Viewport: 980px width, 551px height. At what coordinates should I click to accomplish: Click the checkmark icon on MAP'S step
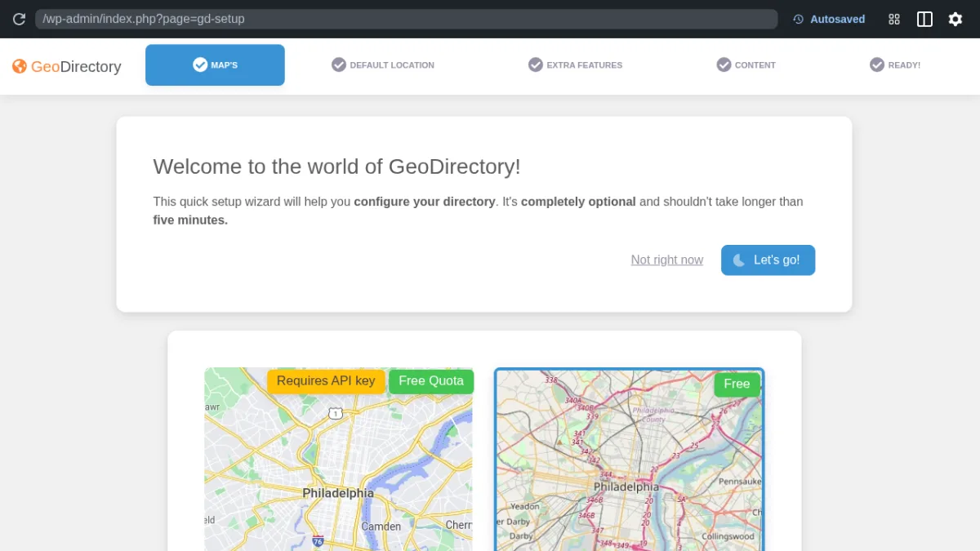[x=200, y=64]
